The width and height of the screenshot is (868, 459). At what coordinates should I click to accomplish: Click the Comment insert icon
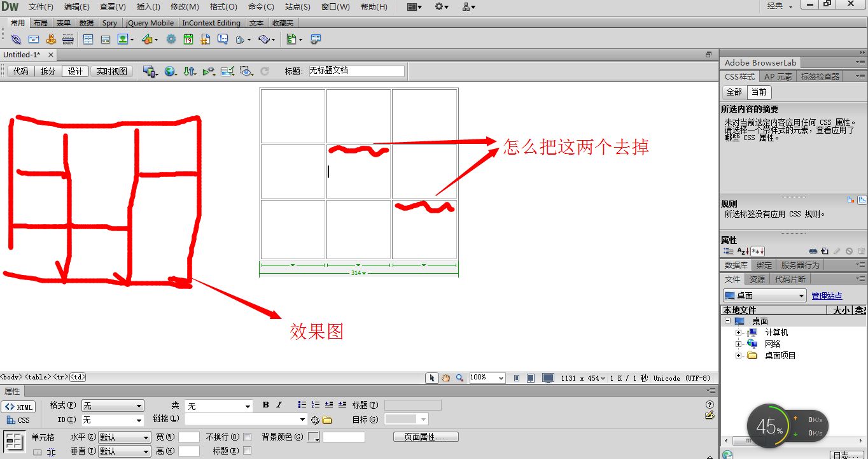[x=223, y=39]
